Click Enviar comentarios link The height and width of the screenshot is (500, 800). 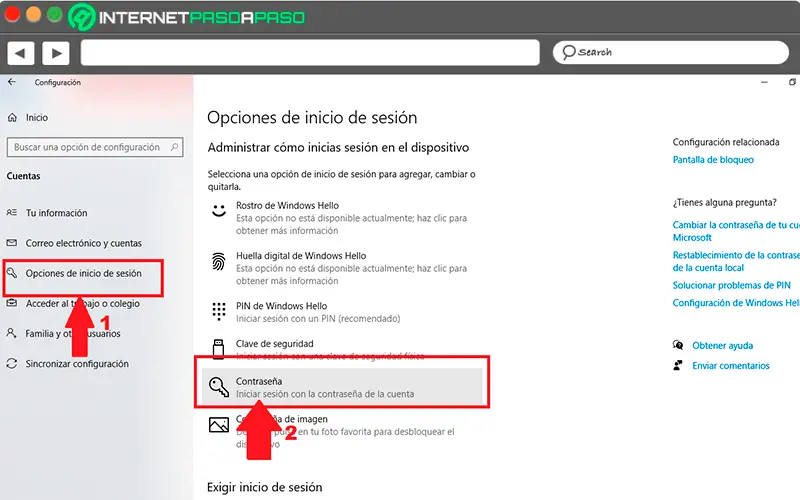click(731, 365)
